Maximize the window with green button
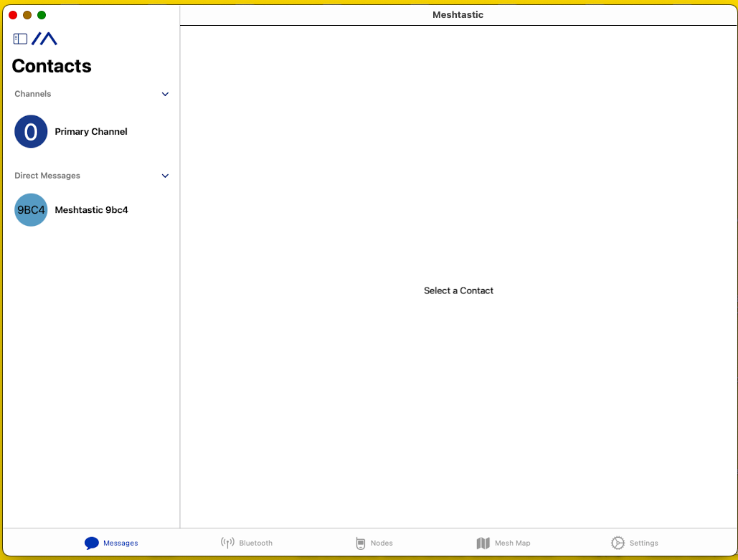Screen dimensions: 738x560 (42, 15)
